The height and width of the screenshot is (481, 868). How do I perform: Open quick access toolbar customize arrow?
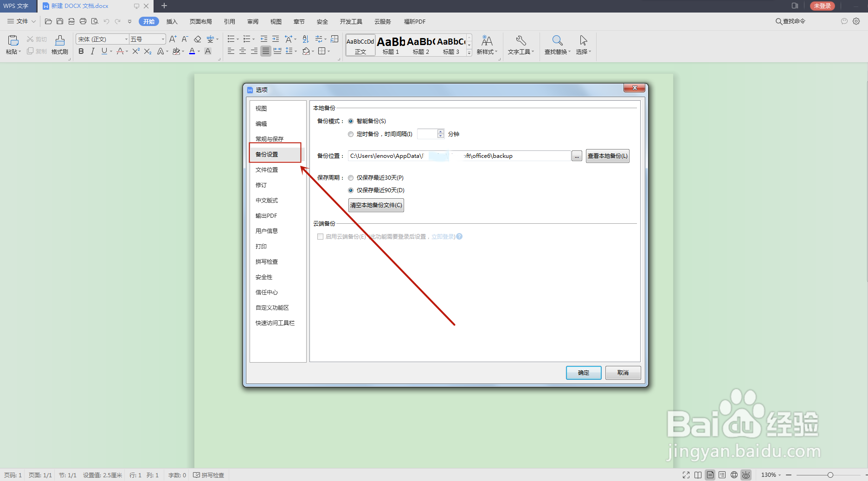click(x=129, y=21)
